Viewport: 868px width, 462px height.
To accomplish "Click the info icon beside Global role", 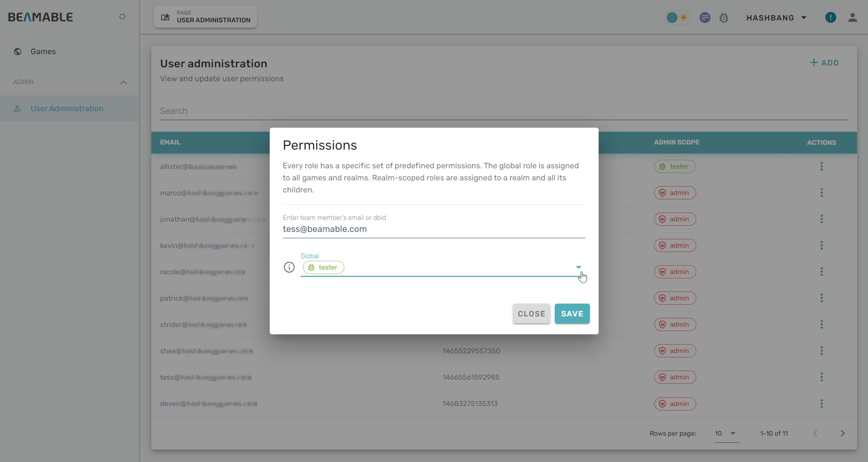I will point(289,267).
